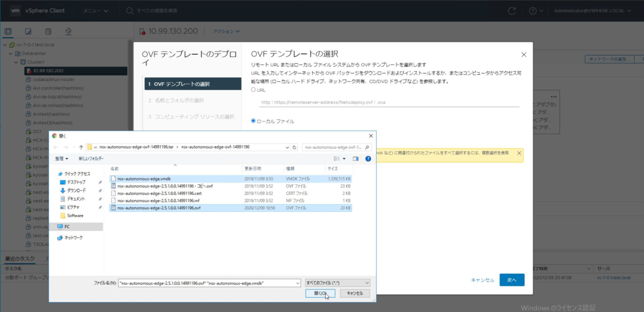The height and width of the screenshot is (312, 644).
Task: Cancel the file open dialog
Action: 355,293
